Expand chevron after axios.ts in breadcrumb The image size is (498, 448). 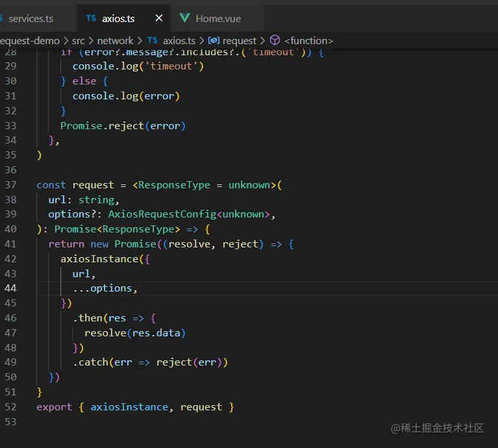pyautogui.click(x=202, y=41)
